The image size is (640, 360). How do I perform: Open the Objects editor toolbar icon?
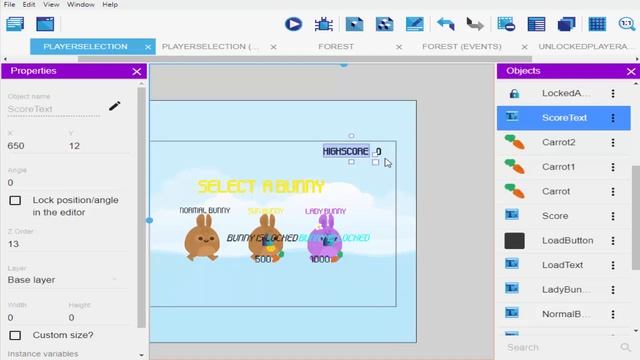pos(354,24)
